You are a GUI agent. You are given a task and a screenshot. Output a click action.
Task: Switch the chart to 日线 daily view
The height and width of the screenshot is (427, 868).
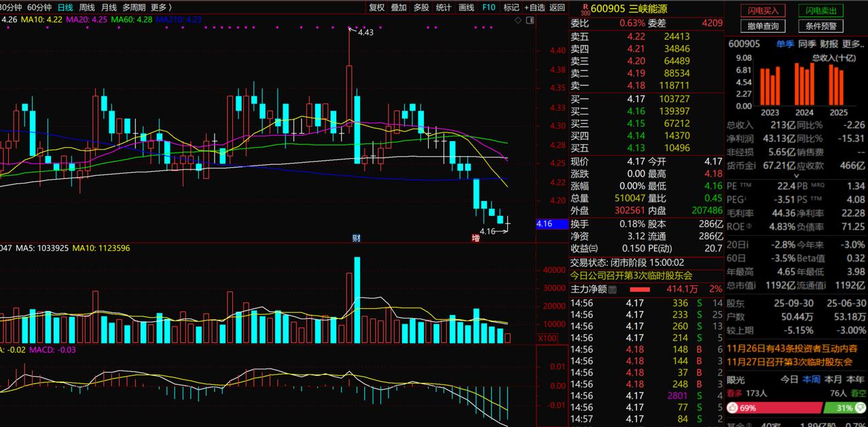point(66,7)
